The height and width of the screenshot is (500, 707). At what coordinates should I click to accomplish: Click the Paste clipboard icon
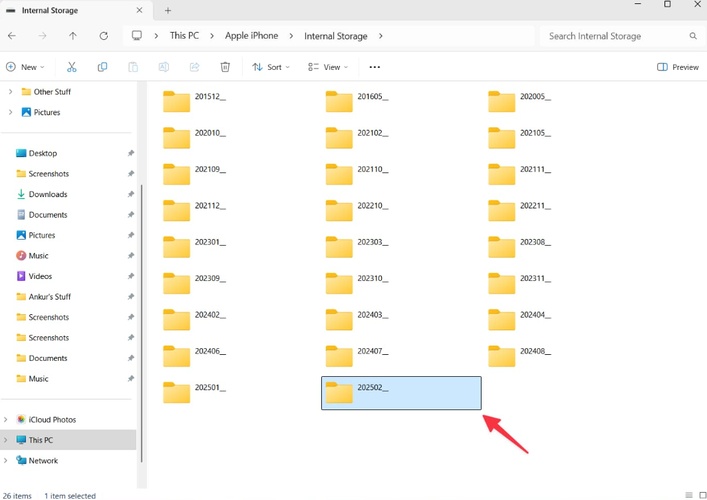pos(133,67)
